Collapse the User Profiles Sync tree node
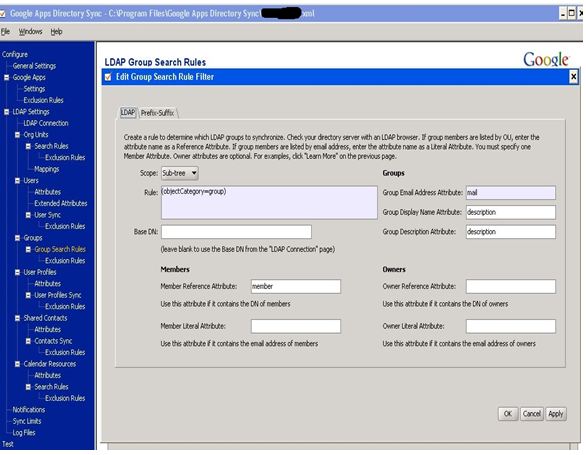 28,295
